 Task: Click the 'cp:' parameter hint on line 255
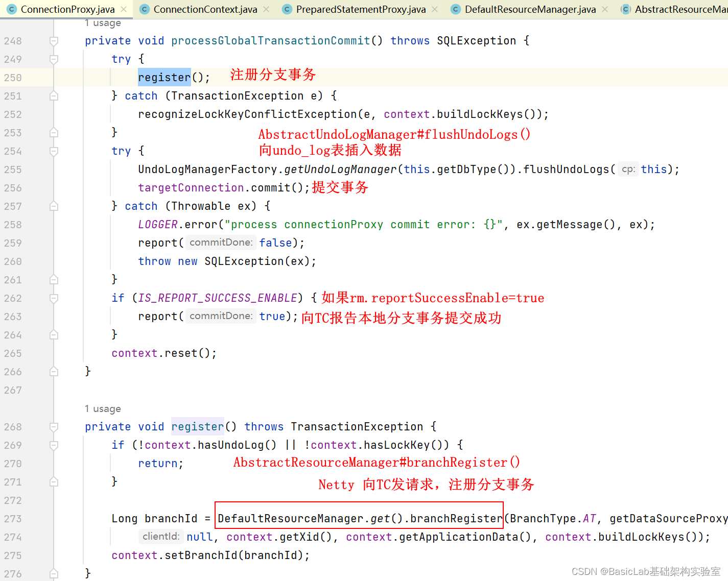pyautogui.click(x=628, y=170)
